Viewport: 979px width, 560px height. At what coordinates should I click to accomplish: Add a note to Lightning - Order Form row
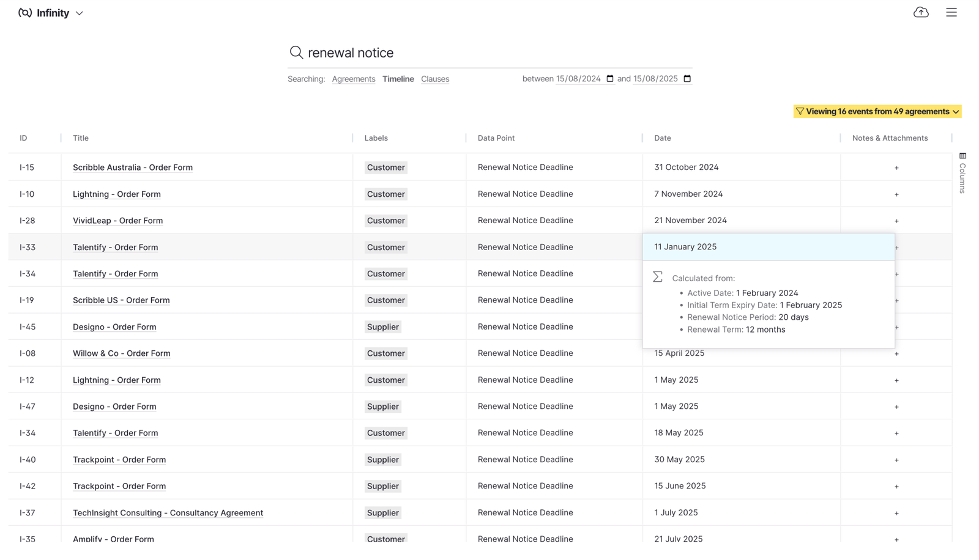click(x=896, y=194)
